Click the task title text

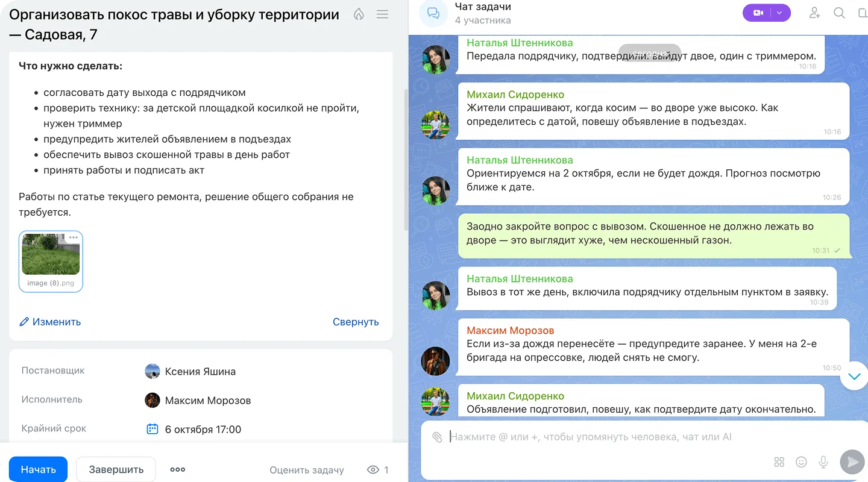(x=174, y=25)
